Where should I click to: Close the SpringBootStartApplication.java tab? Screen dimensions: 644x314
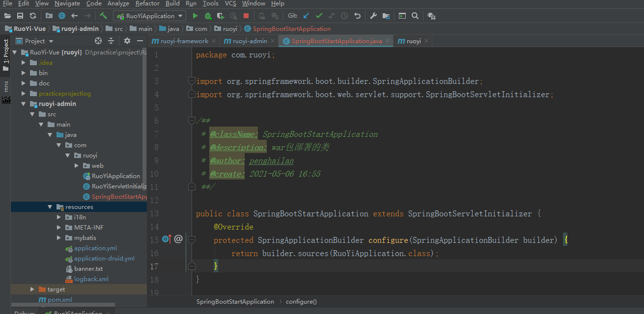click(x=388, y=41)
